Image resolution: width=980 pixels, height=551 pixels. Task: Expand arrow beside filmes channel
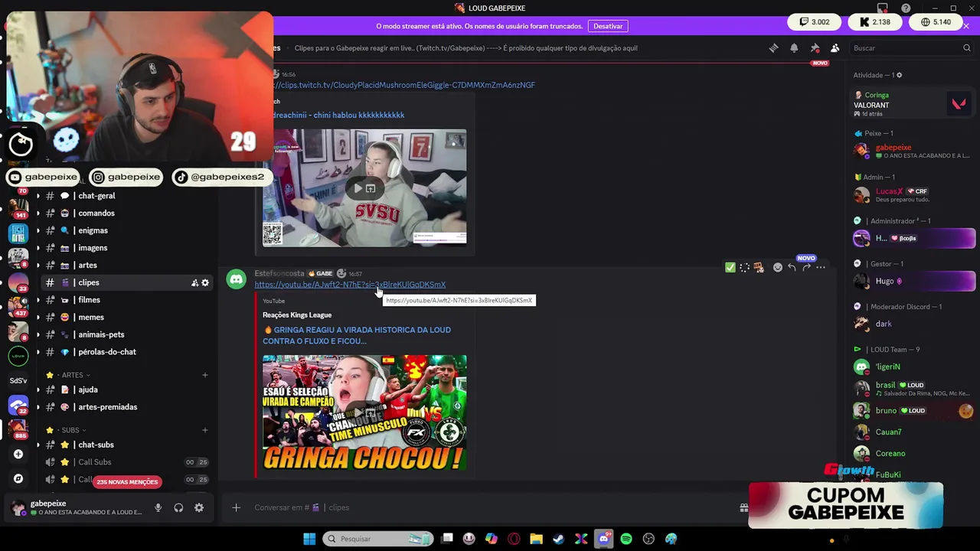(38, 300)
